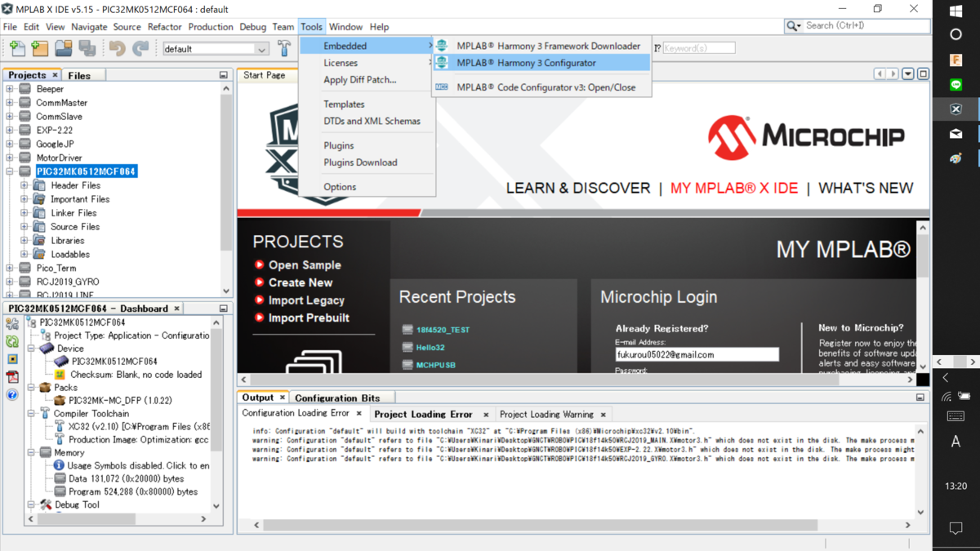Collapse the Compiler Toolchain node in Dashboard
This screenshot has width=980, height=551.
(31, 414)
